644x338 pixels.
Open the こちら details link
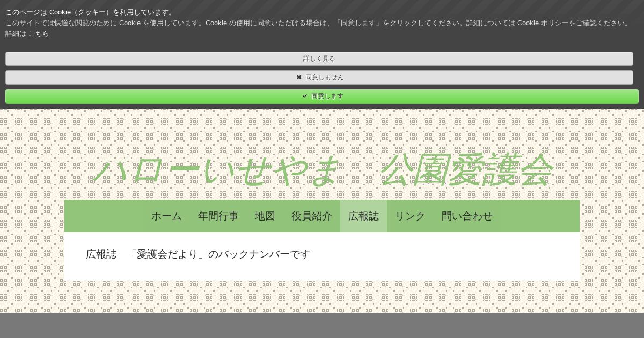click(39, 34)
